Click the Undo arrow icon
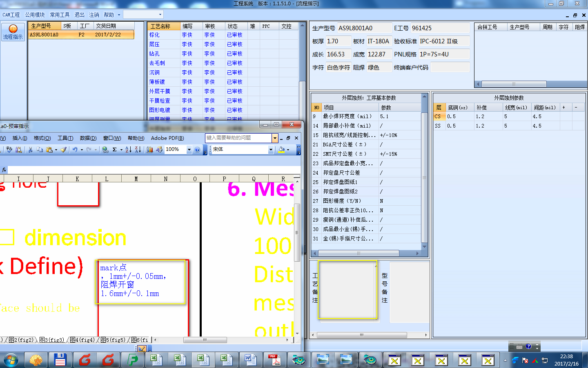588x368 pixels. point(75,150)
